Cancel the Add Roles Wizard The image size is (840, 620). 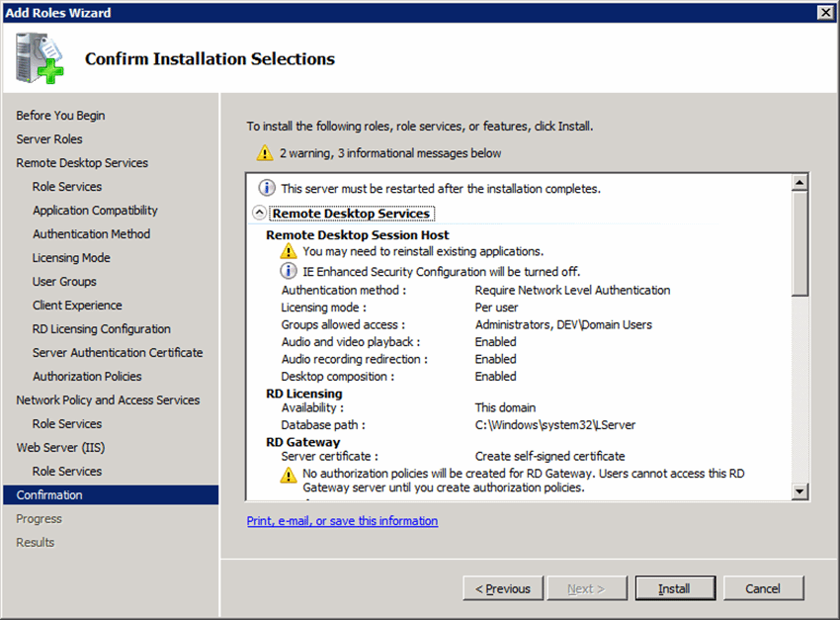click(x=762, y=588)
